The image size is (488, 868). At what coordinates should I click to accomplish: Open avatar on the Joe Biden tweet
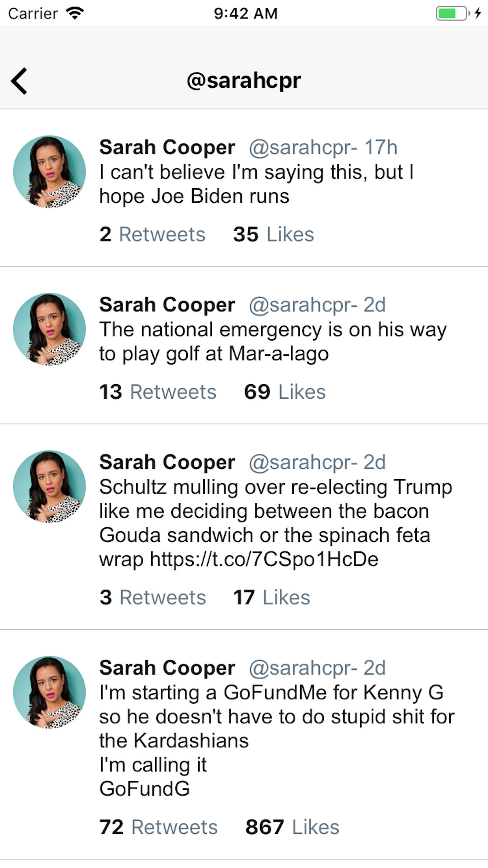50,172
